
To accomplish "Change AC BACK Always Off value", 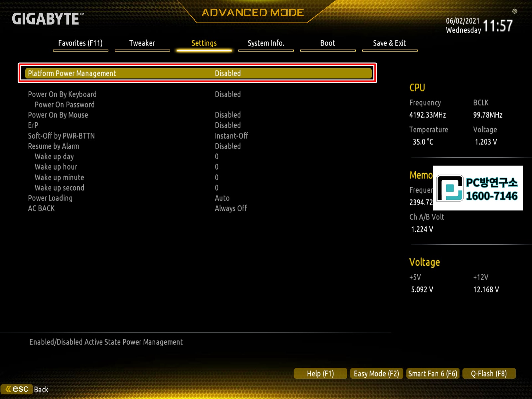I will [231, 208].
